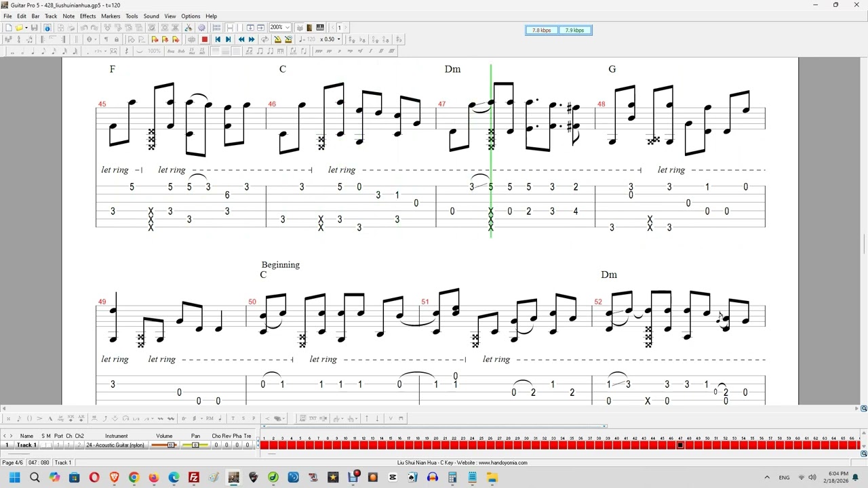Open the Tools menu
This screenshot has height=488, width=868.
point(132,16)
